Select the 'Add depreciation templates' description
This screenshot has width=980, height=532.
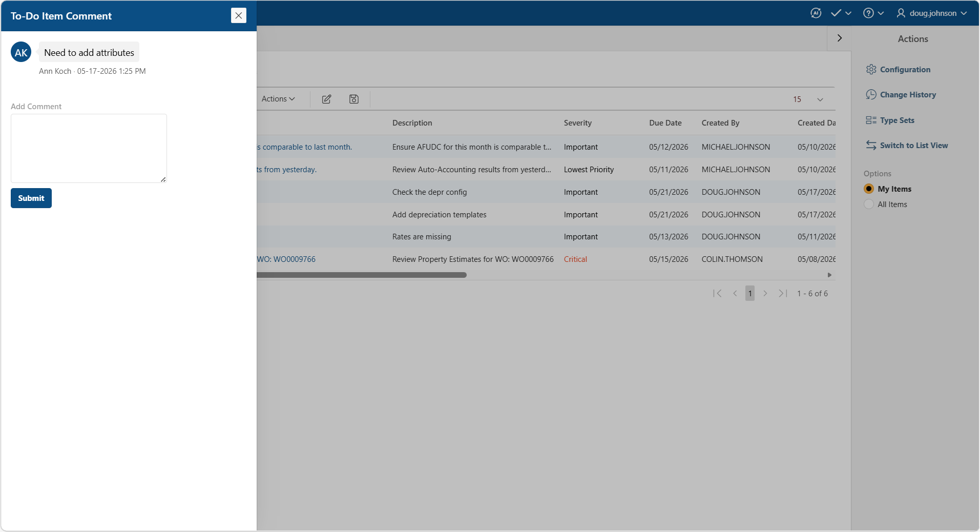point(439,215)
